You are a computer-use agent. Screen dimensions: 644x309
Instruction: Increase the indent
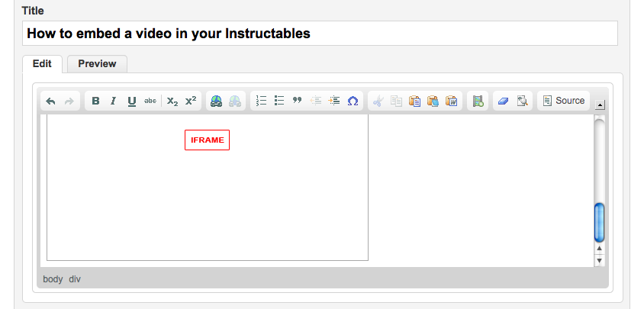pyautogui.click(x=334, y=101)
